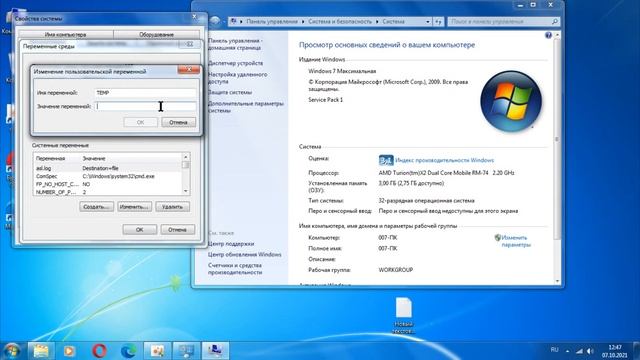640x360 pixels.
Task: Click 'Удалить' under system variables
Action: coord(172,207)
